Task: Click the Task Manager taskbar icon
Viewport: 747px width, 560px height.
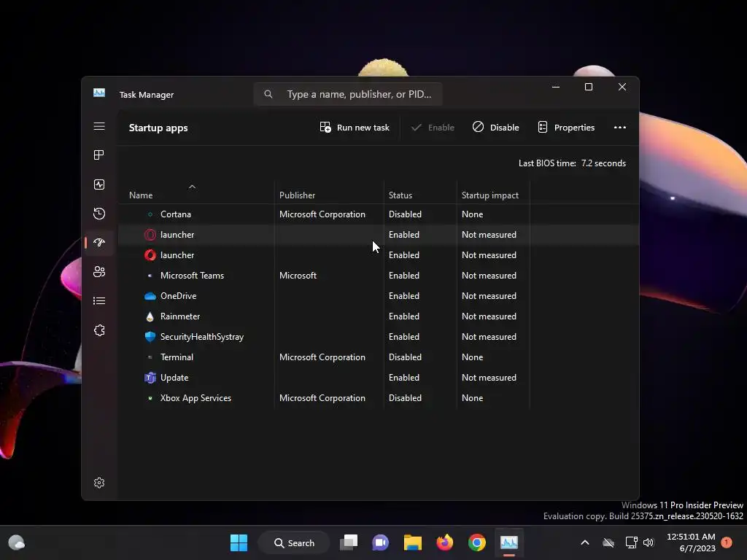Action: (508, 542)
